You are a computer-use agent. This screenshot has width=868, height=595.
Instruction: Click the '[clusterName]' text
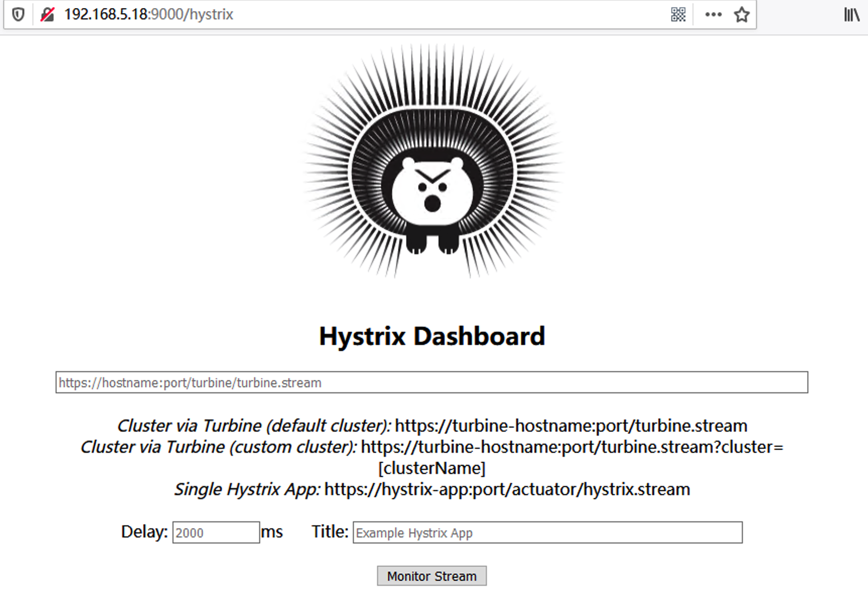click(x=432, y=468)
